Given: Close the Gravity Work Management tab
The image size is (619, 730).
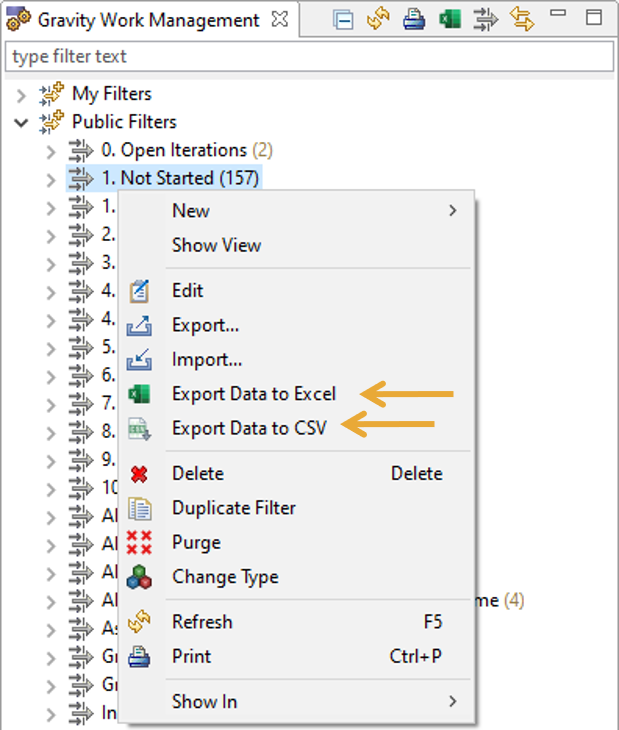Looking at the screenshot, I should click(280, 20).
